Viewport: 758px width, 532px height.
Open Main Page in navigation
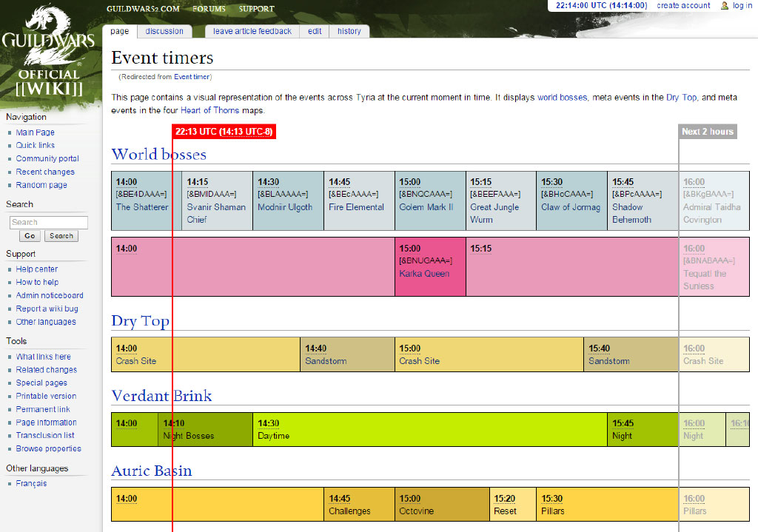pos(36,132)
